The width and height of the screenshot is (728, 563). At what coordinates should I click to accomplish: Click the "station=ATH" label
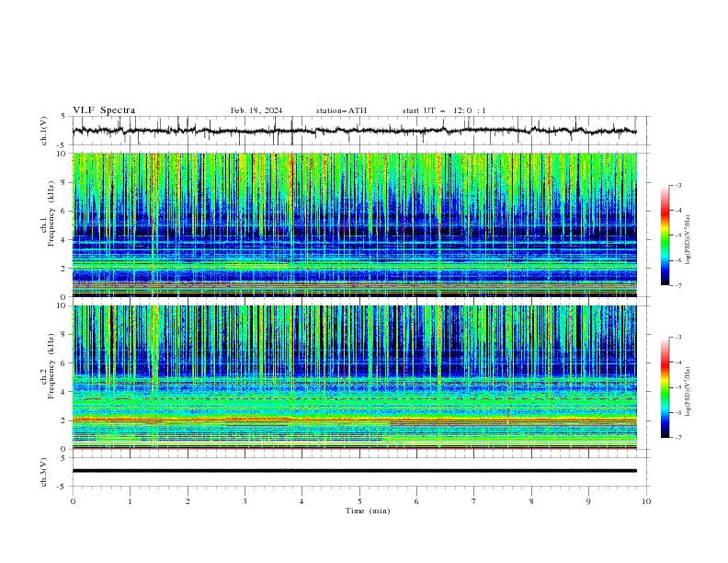point(341,110)
